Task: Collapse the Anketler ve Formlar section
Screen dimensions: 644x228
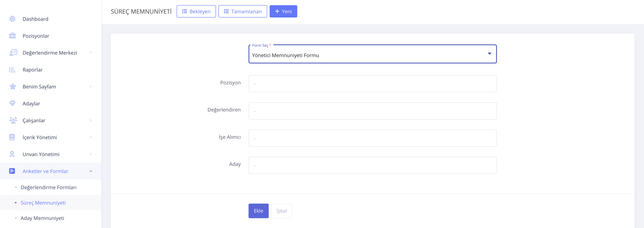Action: coord(91,171)
